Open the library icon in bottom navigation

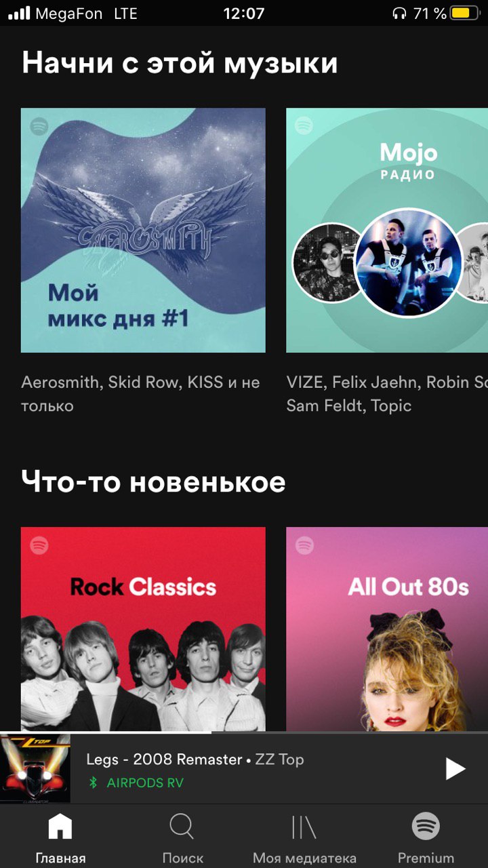pos(304,826)
